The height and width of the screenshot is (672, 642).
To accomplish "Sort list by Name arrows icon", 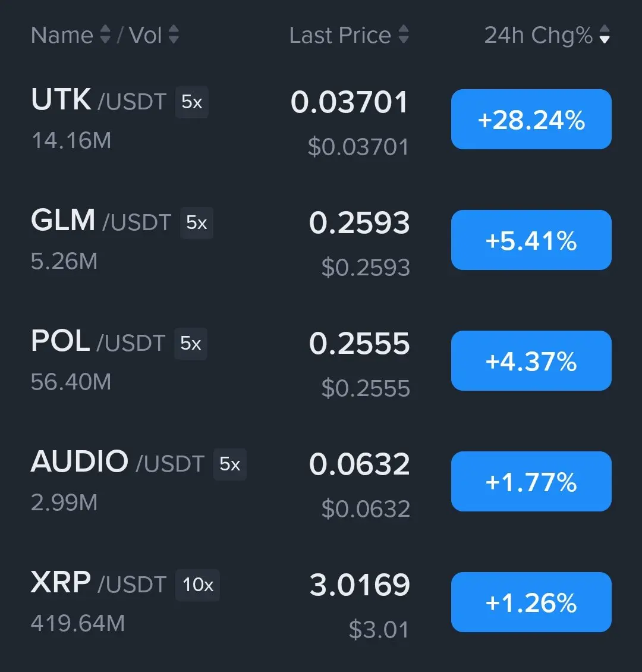I will point(105,34).
